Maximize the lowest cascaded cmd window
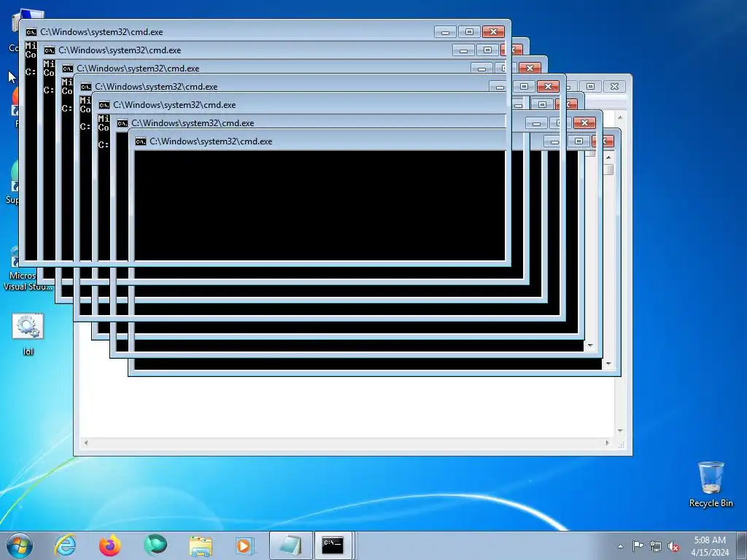This screenshot has height=560, width=747. coord(578,141)
